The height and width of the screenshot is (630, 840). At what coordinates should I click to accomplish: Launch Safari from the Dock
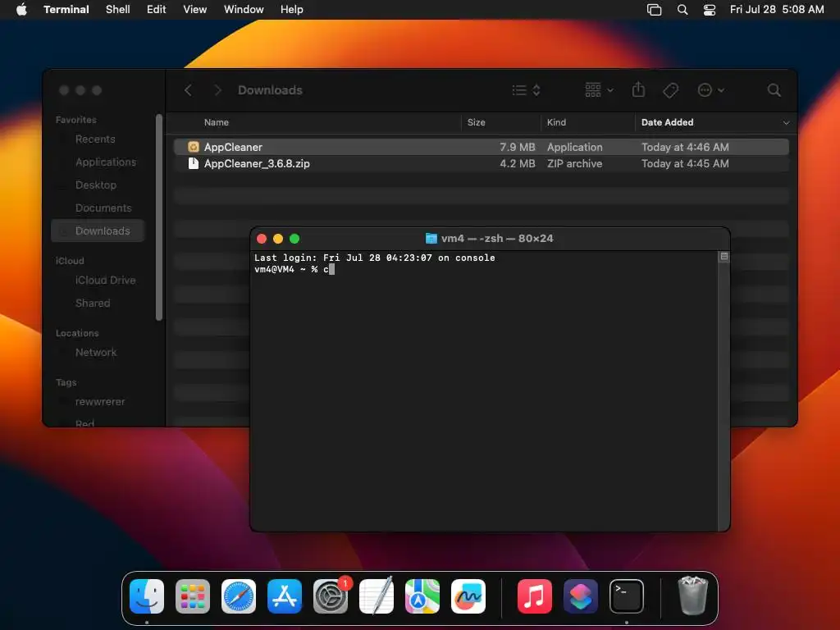coord(239,596)
